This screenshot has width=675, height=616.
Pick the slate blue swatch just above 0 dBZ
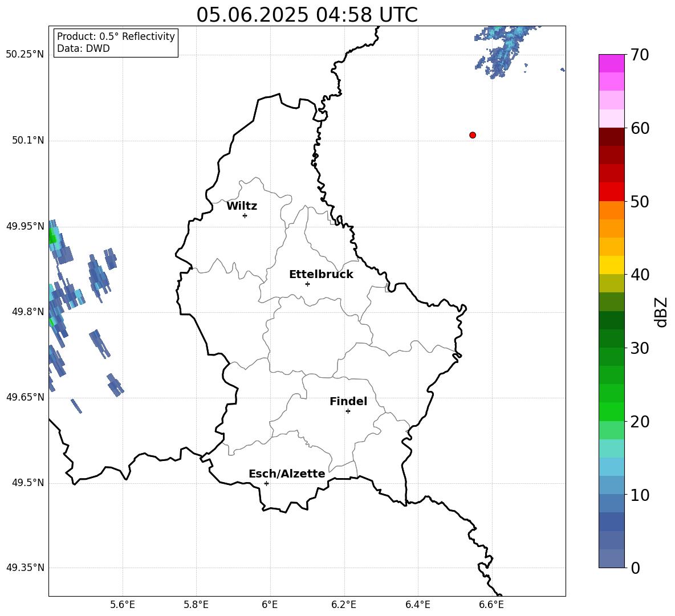pyautogui.click(x=612, y=559)
